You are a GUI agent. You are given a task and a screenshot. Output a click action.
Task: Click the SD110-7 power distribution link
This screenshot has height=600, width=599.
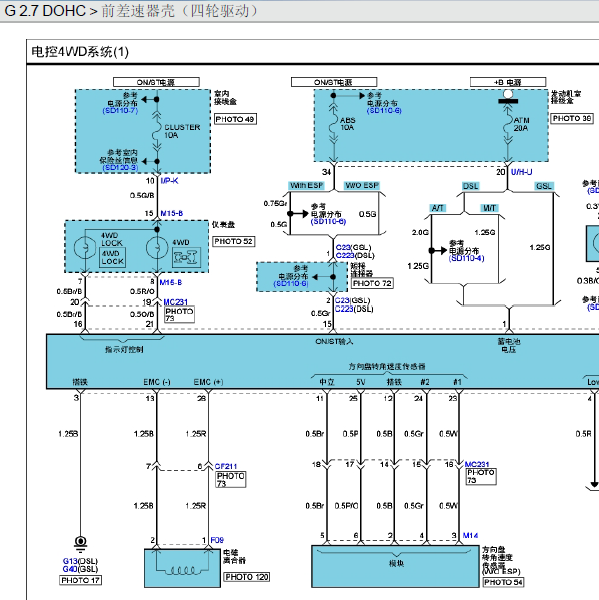click(x=120, y=111)
